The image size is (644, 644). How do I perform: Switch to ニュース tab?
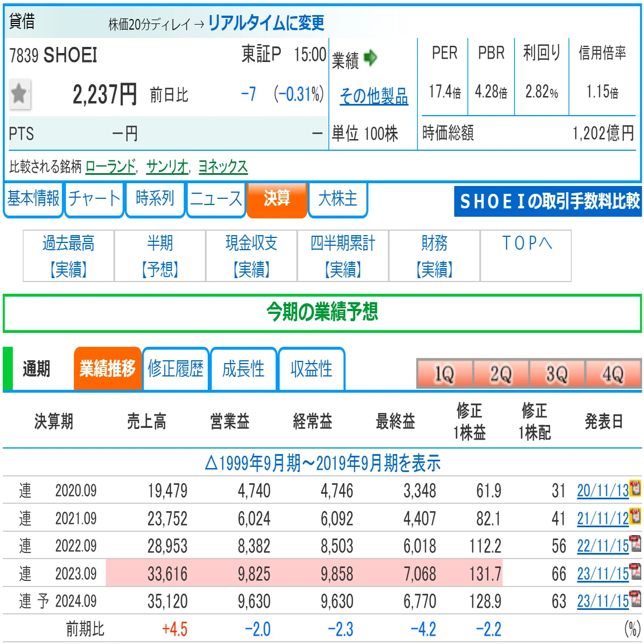click(216, 199)
